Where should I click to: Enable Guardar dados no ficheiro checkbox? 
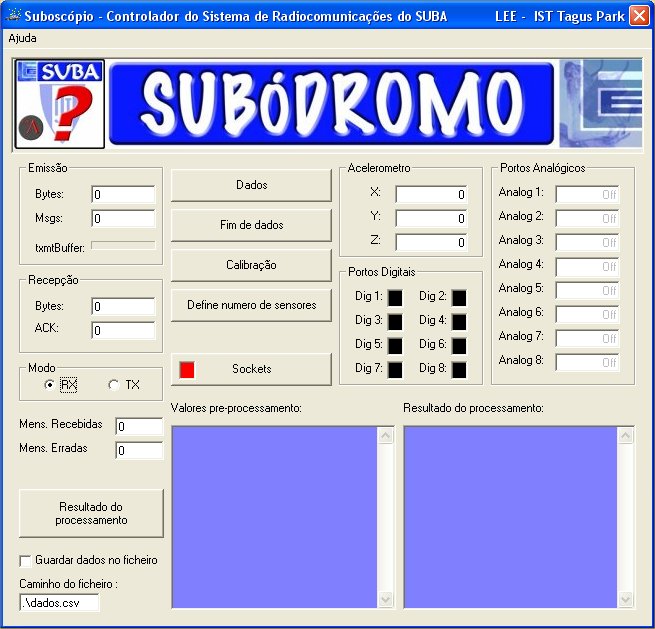click(x=26, y=560)
